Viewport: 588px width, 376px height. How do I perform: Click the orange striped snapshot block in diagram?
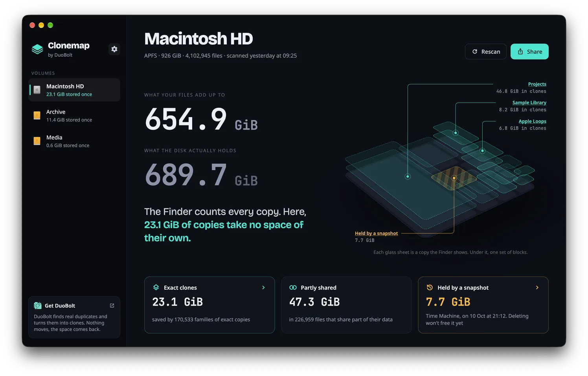pyautogui.click(x=454, y=178)
